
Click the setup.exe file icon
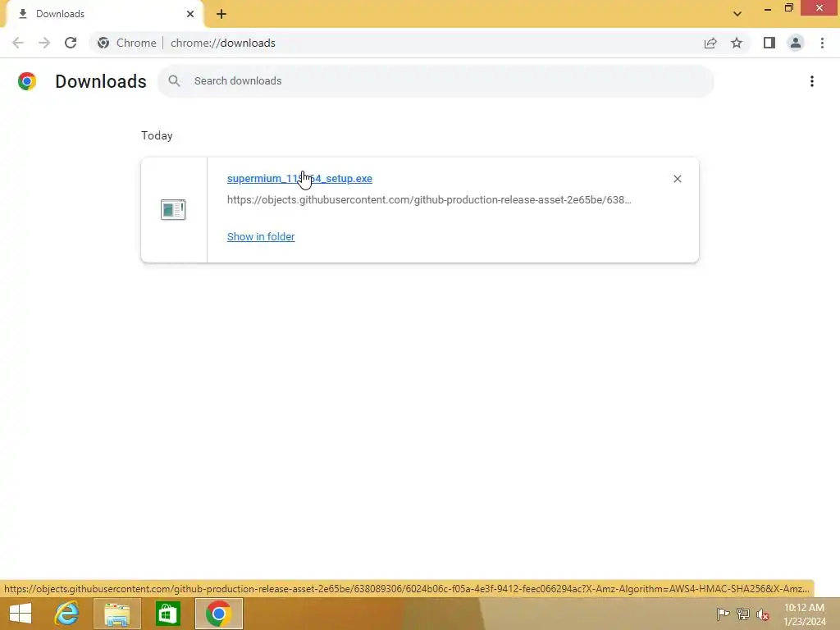pos(173,209)
